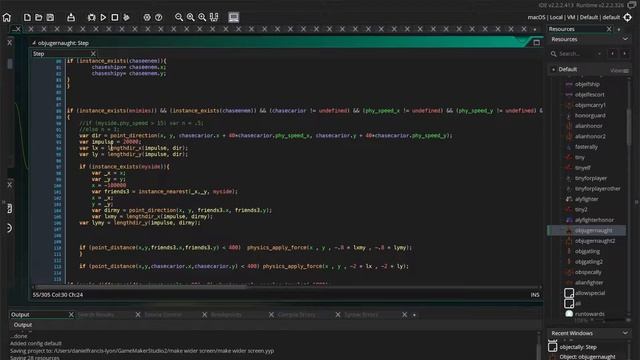Open notifications speech bubble icon
Viewport: 640px width, 360px height.
(631, 5)
